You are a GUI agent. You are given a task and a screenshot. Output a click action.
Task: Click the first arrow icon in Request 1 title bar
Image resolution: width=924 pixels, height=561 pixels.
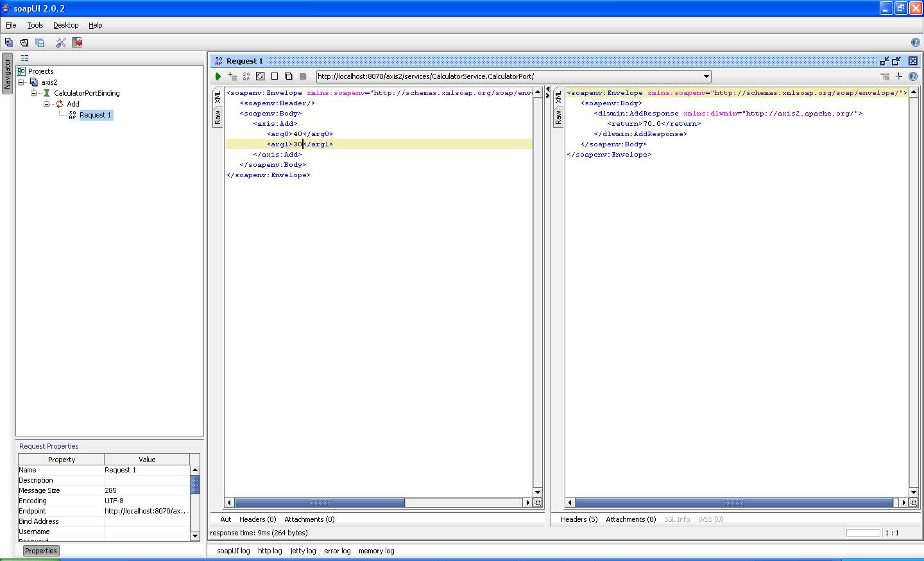tap(885, 61)
